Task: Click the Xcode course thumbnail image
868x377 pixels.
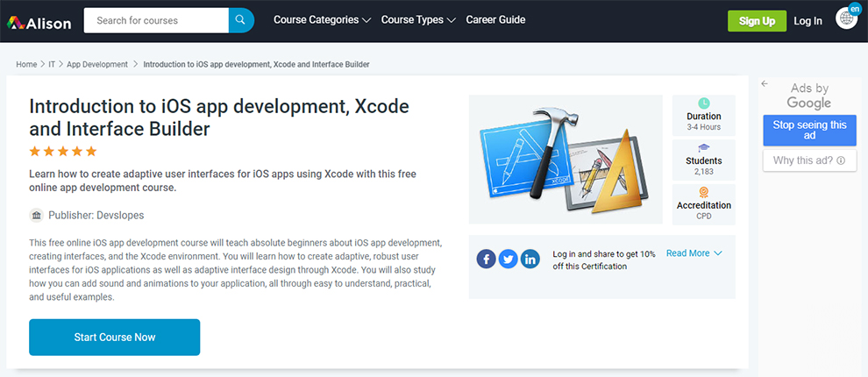Action: (566, 160)
